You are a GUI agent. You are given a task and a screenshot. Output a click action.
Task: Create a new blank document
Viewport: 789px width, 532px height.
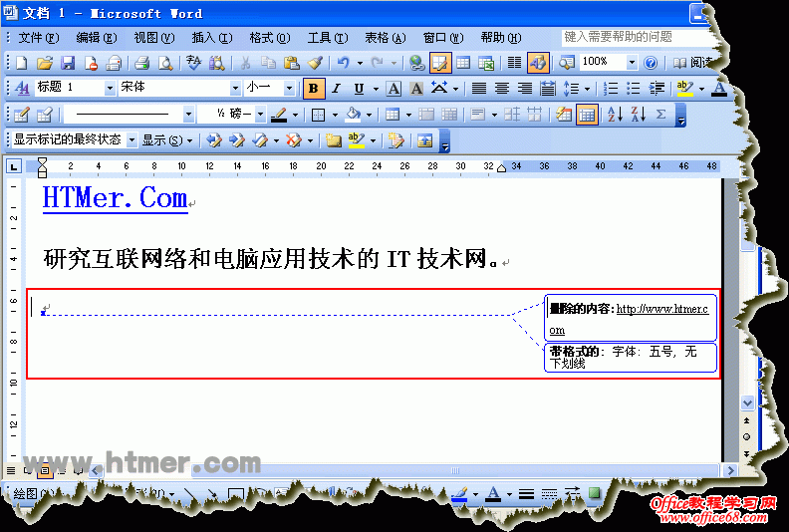click(x=22, y=63)
